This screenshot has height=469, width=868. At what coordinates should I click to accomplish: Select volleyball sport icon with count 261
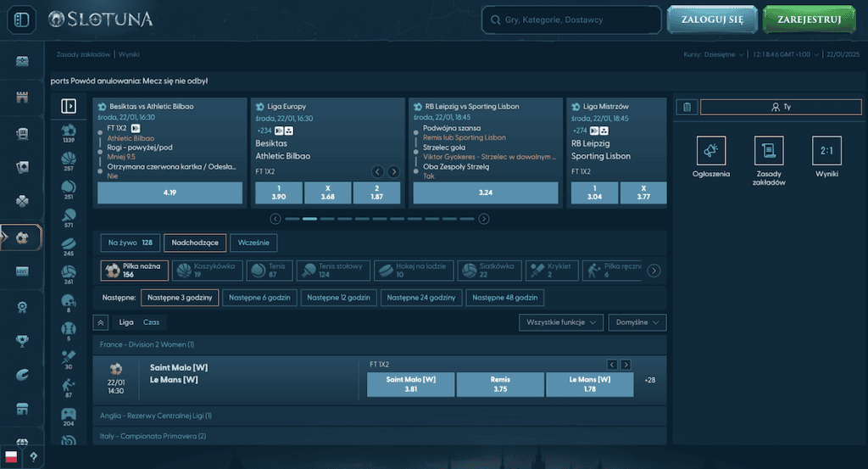[x=69, y=275]
